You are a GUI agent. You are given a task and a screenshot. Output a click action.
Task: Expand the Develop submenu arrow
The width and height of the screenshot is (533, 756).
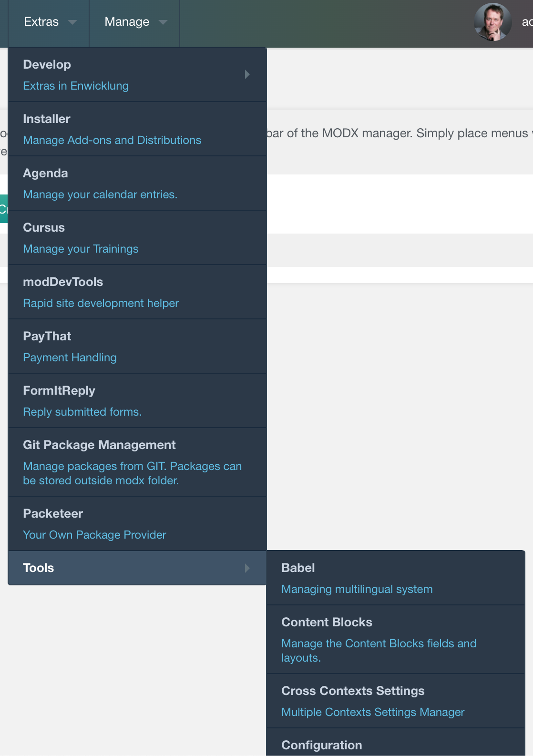coord(247,74)
